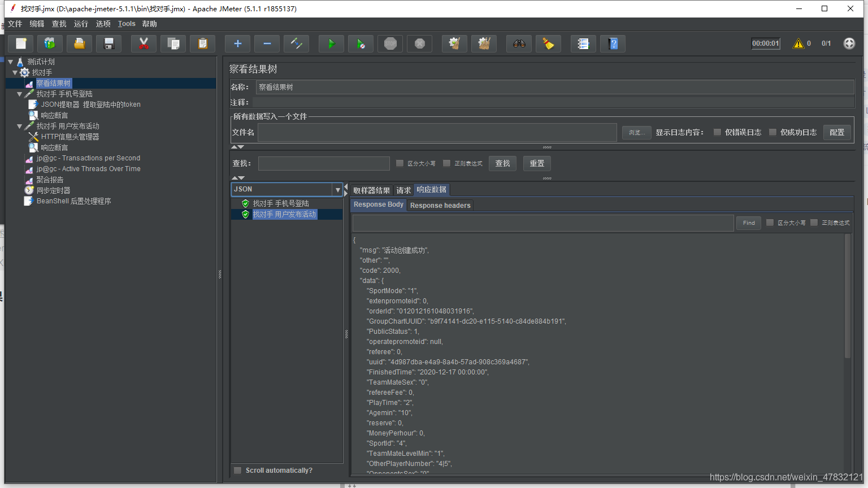Toggle 正则表达式 next to 查找 field

pyautogui.click(x=447, y=163)
